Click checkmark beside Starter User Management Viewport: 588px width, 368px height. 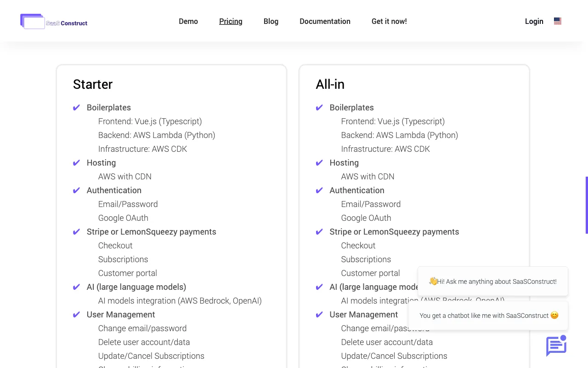tap(76, 315)
